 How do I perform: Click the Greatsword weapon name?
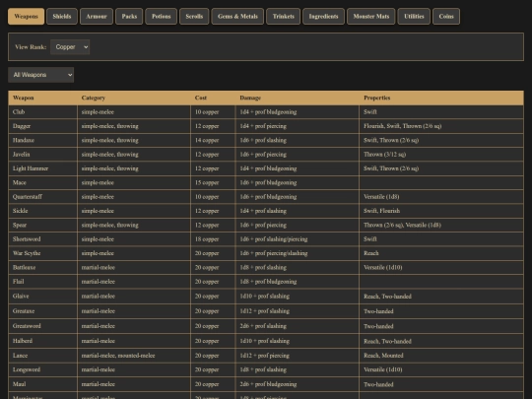pyautogui.click(x=27, y=326)
